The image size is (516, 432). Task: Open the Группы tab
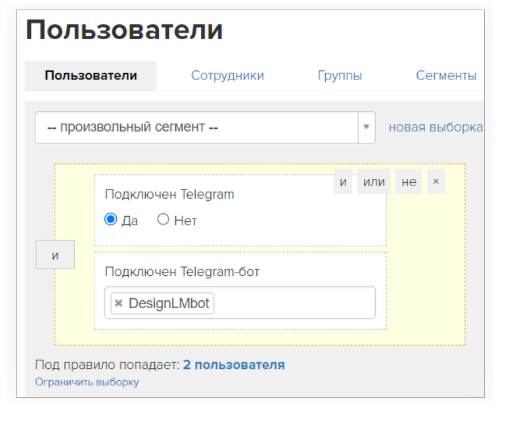point(340,76)
